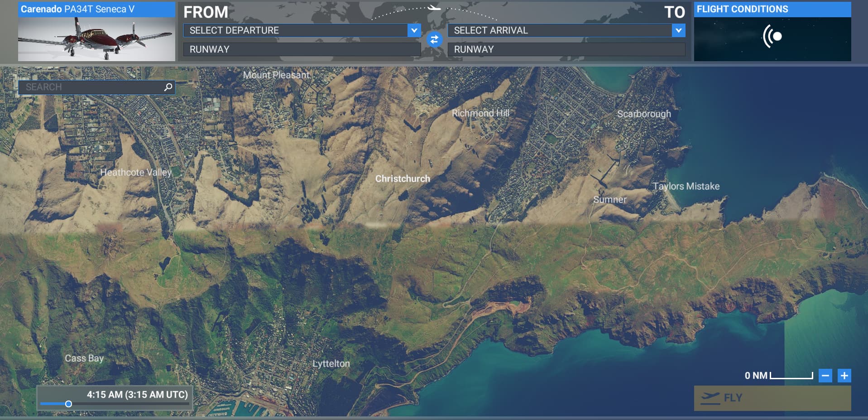Zoom out the map with minus button

pos(825,376)
